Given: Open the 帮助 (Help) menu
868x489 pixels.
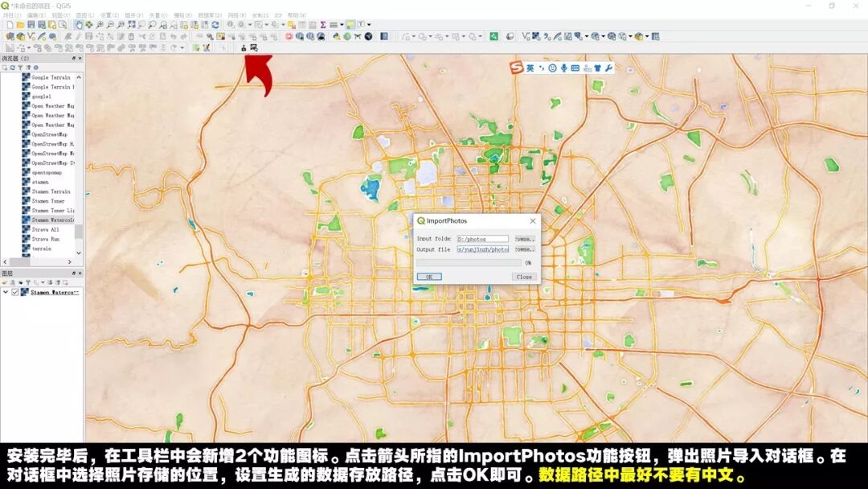Looking at the screenshot, I should pyautogui.click(x=297, y=15).
